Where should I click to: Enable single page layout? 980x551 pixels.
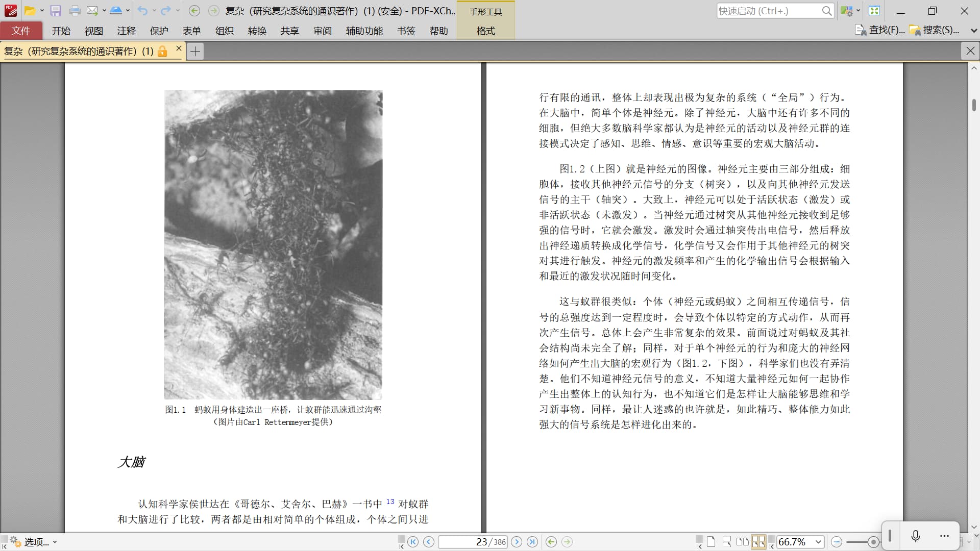tap(711, 542)
